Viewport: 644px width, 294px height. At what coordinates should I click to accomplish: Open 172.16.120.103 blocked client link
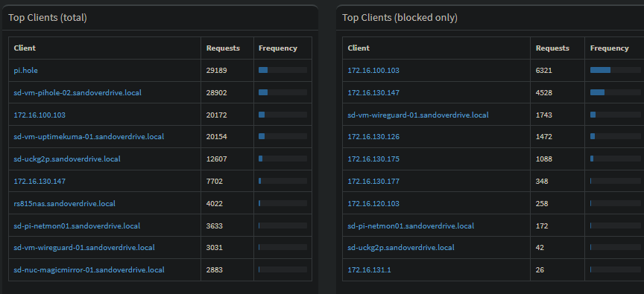373,203
